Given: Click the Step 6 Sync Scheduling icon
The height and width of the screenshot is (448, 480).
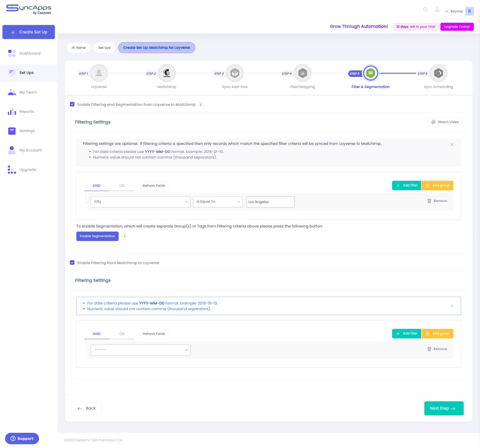Looking at the screenshot, I should 438,73.
